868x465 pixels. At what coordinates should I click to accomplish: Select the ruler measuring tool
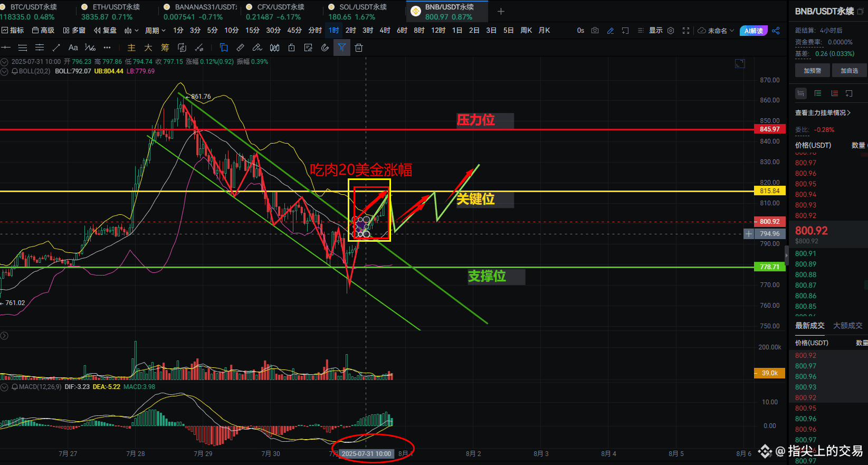coord(241,48)
